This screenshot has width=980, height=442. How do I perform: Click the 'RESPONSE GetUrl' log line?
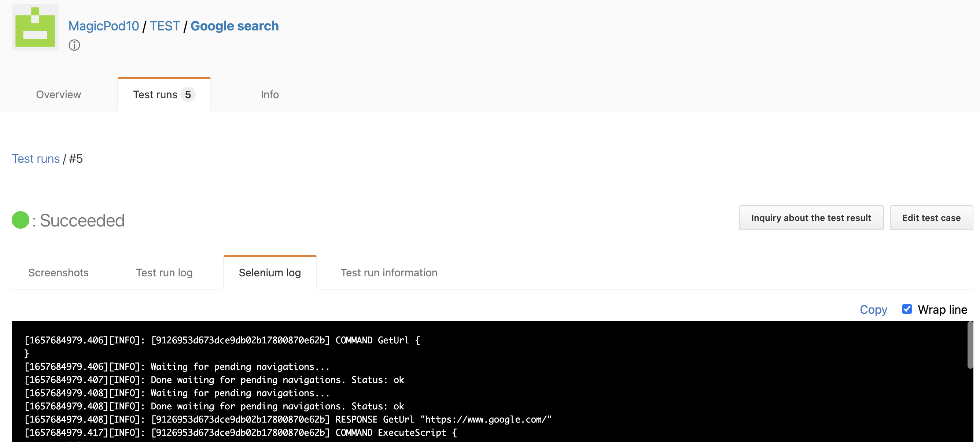coord(288,419)
